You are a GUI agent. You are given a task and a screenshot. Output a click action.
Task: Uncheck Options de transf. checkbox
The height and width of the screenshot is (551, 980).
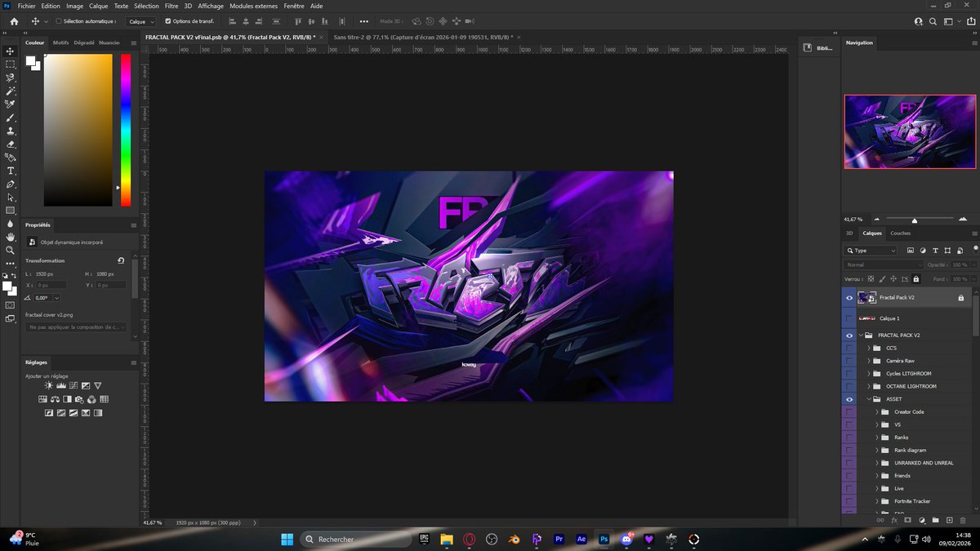tap(167, 21)
